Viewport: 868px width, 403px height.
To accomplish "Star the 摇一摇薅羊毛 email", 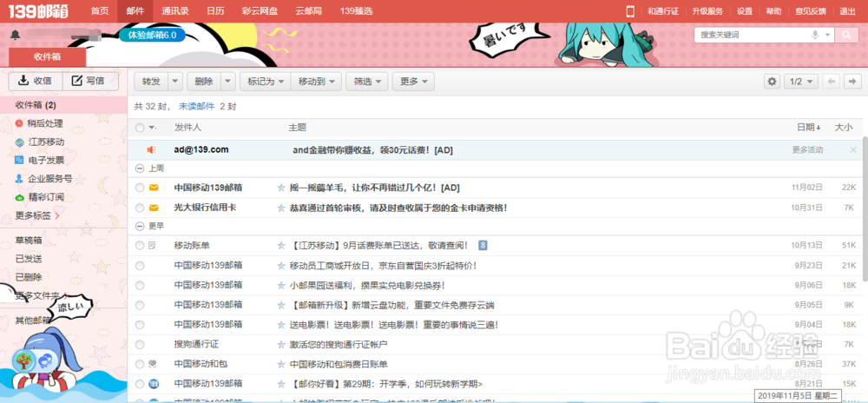I will [281, 188].
